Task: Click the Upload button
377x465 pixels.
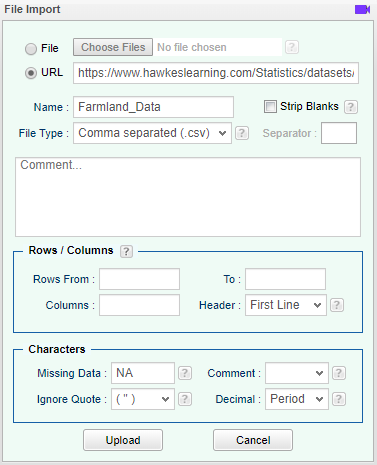Action: (x=123, y=440)
